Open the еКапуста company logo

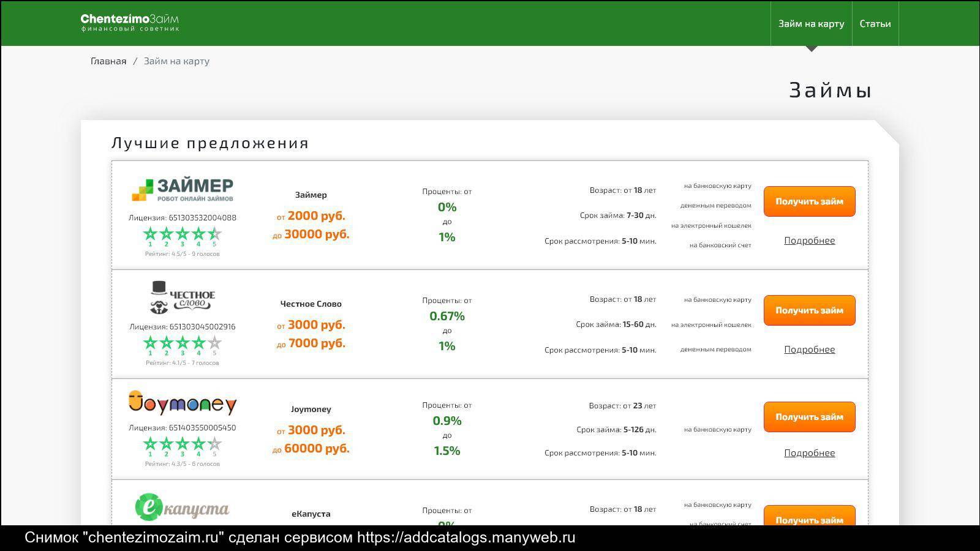183,507
